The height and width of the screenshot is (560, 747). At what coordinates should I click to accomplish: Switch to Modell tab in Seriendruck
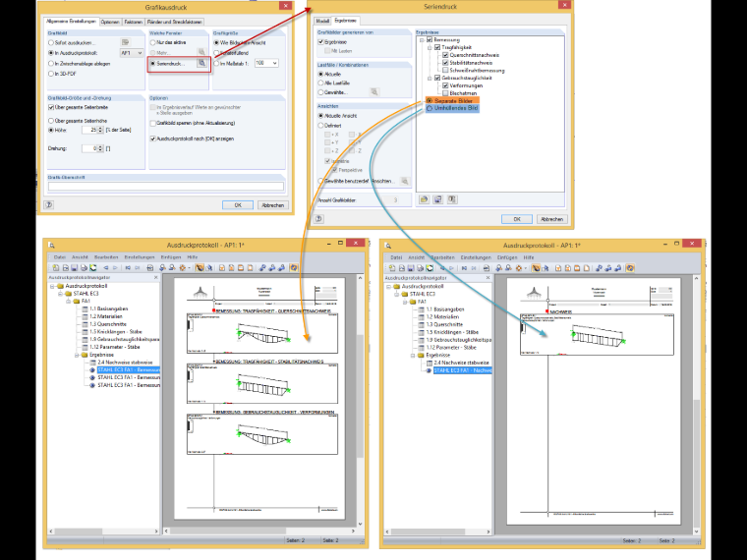[322, 21]
